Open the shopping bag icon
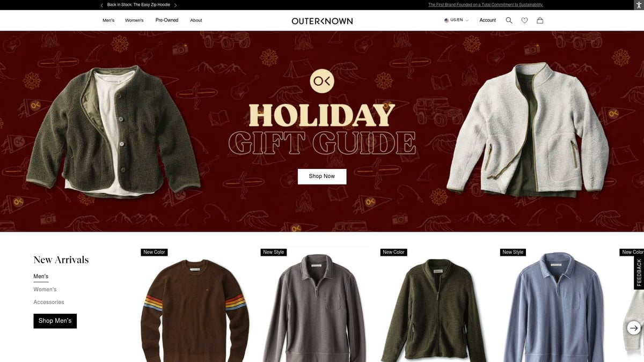The height and width of the screenshot is (362, 644). tap(540, 20)
